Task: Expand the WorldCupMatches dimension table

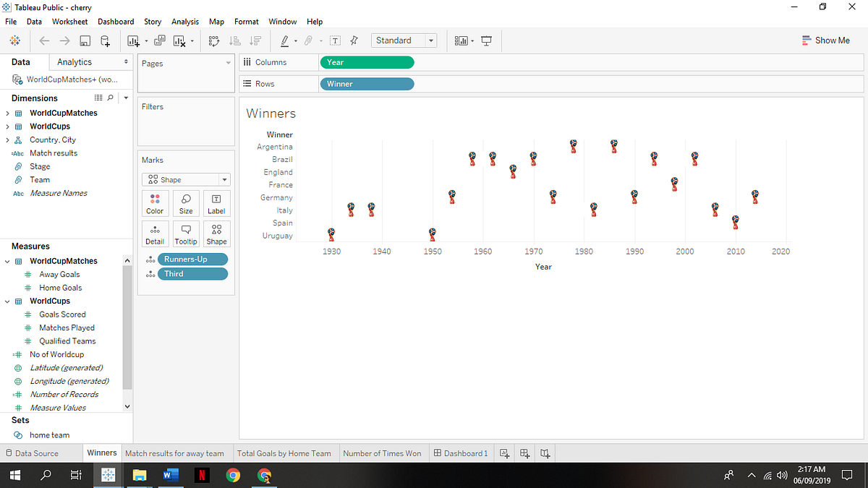Action: click(x=7, y=113)
